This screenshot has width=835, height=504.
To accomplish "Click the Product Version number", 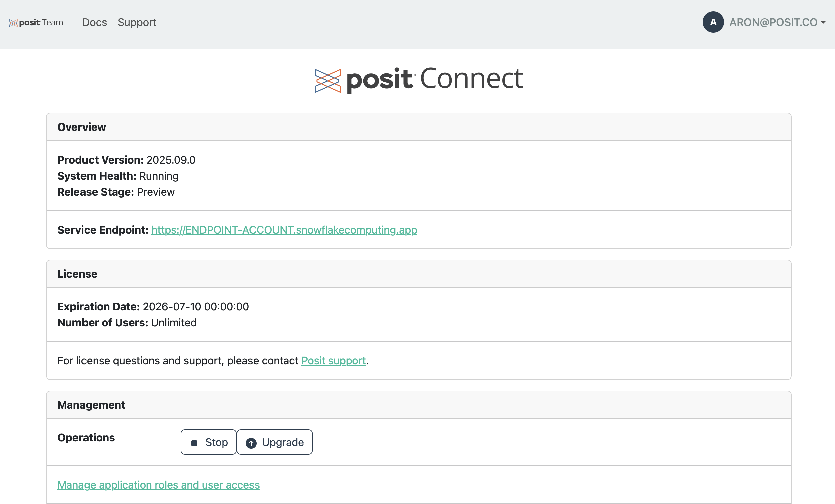I will (171, 160).
